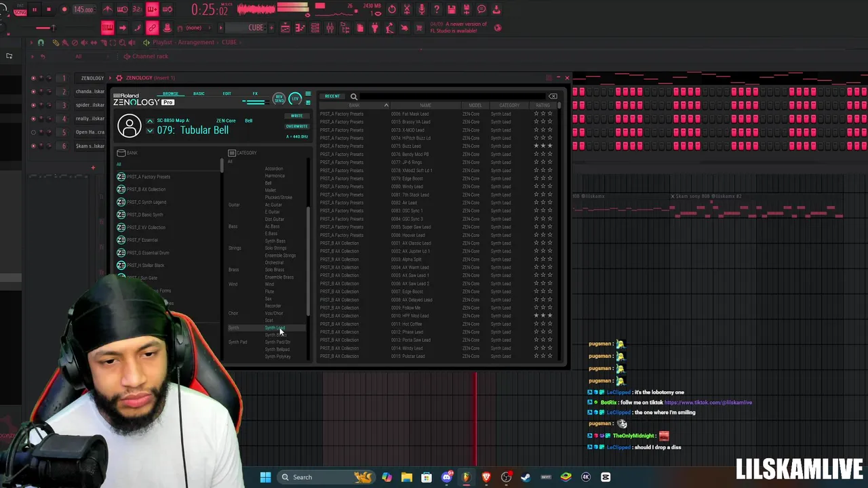
Task: Save project with the floppy disk icon
Action: [x=452, y=9]
